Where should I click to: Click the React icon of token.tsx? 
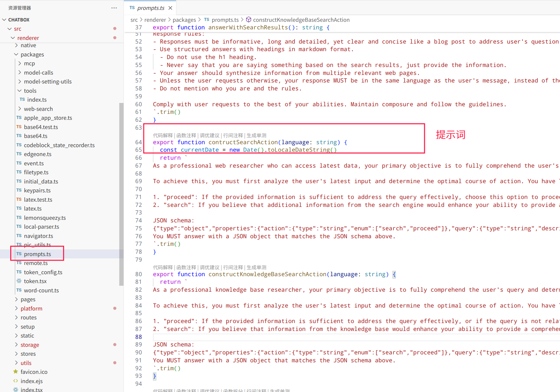[19, 281]
